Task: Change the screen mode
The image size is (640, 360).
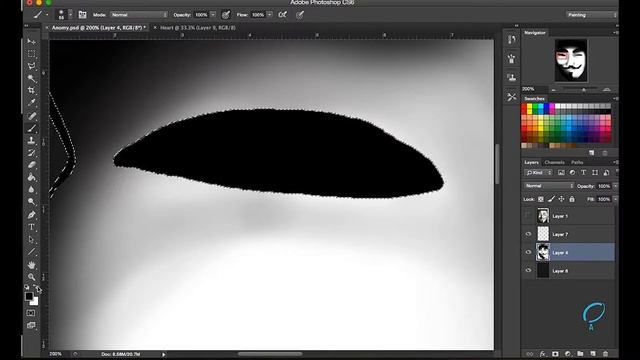Action: click(31, 325)
